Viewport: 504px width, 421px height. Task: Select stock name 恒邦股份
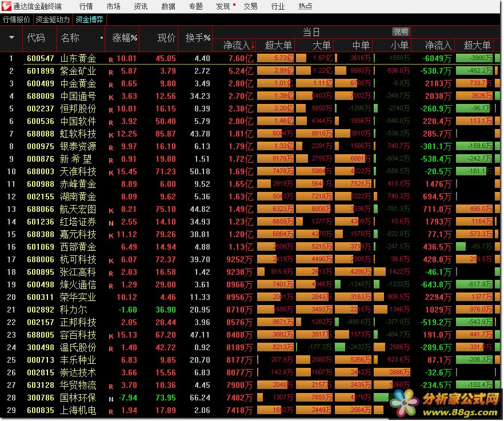(78, 109)
